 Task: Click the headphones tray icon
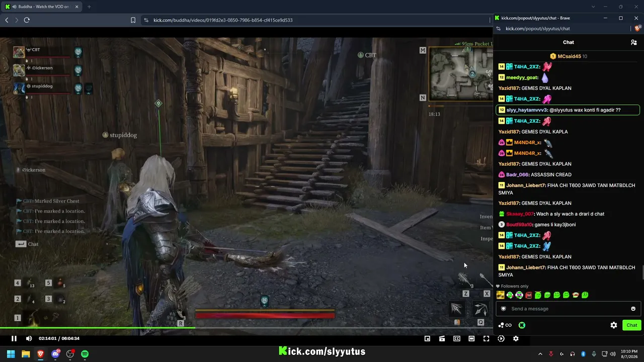click(573, 354)
